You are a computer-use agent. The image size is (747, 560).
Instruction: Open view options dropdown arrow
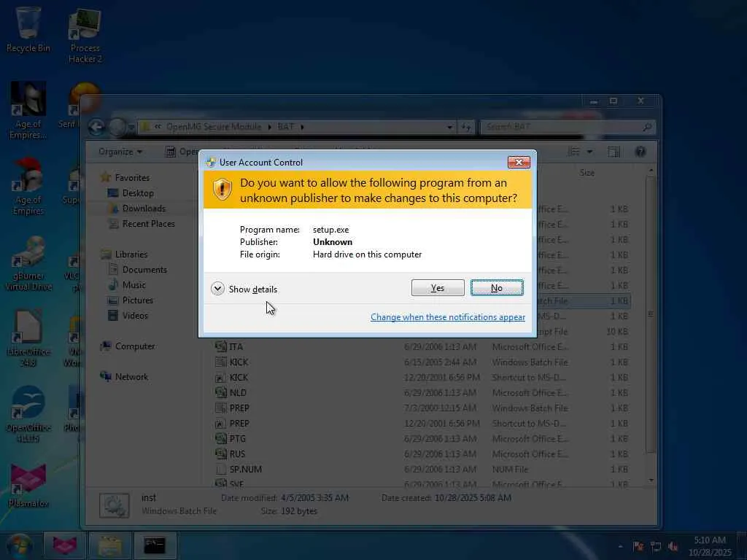tap(589, 152)
